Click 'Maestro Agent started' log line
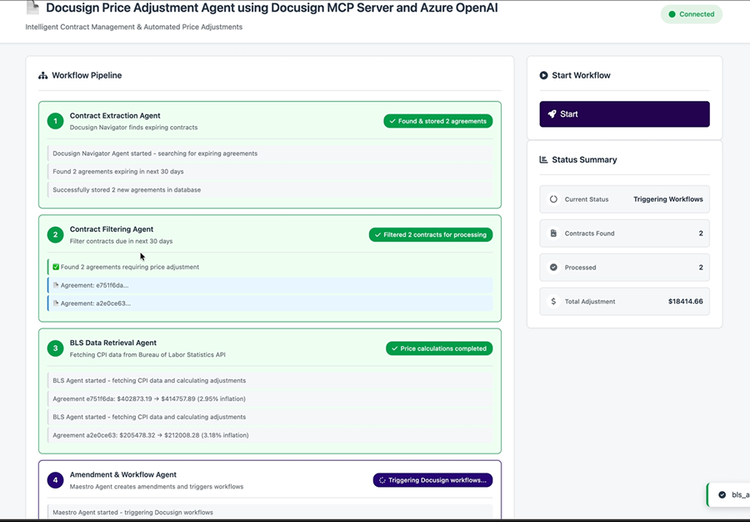Image resolution: width=750 pixels, height=522 pixels. pos(270,512)
